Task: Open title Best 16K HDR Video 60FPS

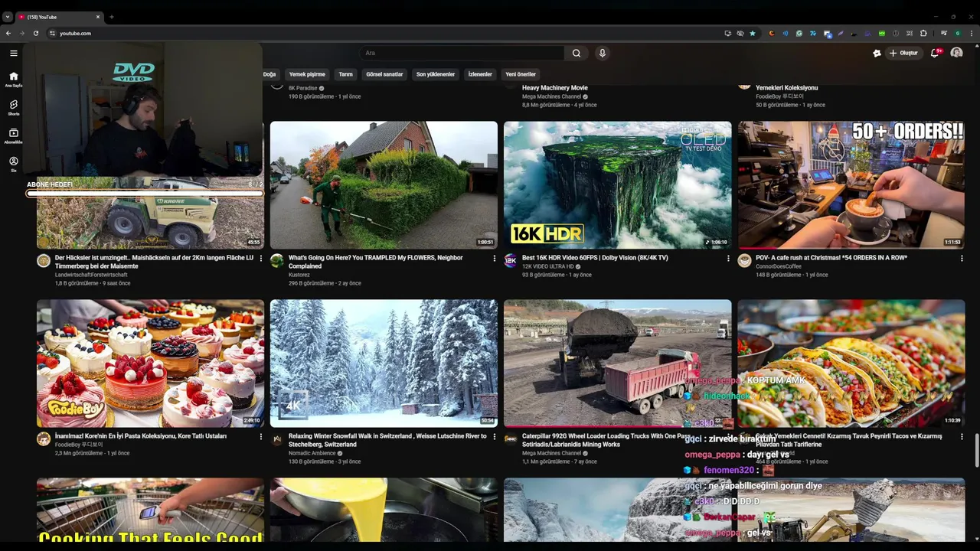Action: (x=595, y=258)
